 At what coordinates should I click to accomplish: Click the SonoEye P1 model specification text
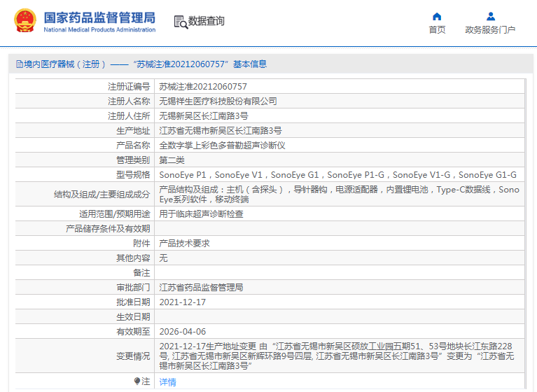pos(183,175)
